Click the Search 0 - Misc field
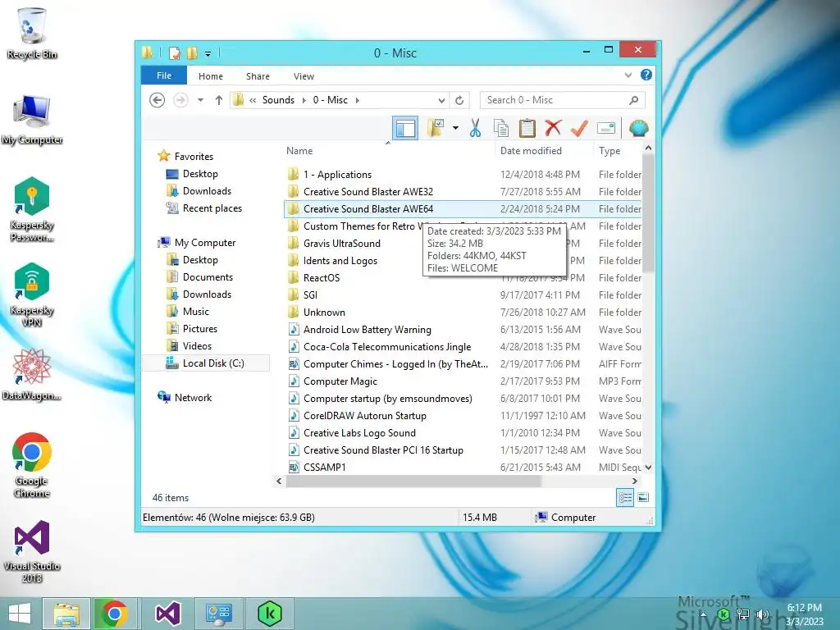The width and height of the screenshot is (840, 630). tap(563, 100)
